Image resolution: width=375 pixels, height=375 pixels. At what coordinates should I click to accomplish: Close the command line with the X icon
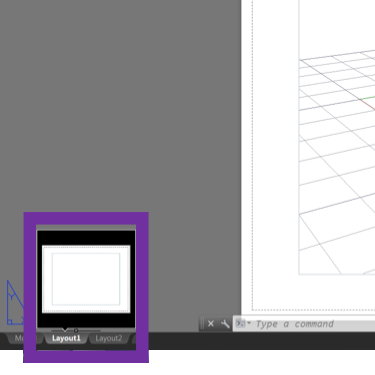[x=211, y=323]
